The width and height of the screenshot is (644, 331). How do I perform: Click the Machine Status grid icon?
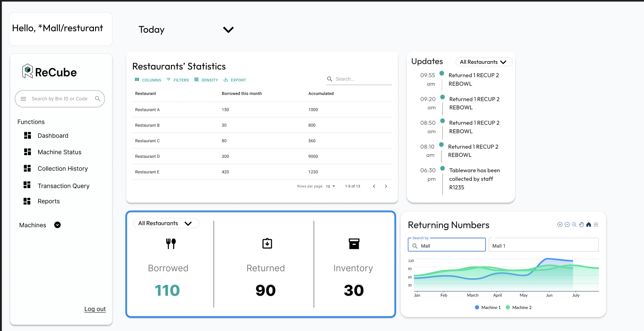point(28,152)
